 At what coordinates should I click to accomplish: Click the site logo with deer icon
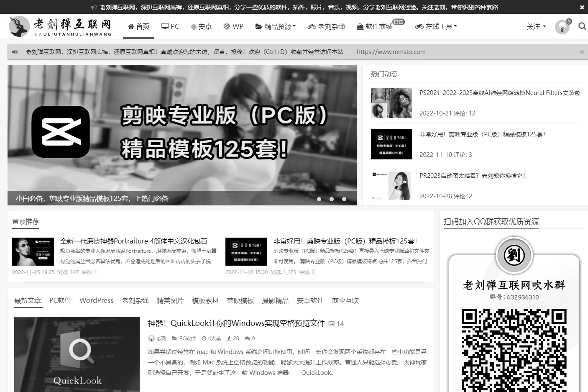pos(61,26)
